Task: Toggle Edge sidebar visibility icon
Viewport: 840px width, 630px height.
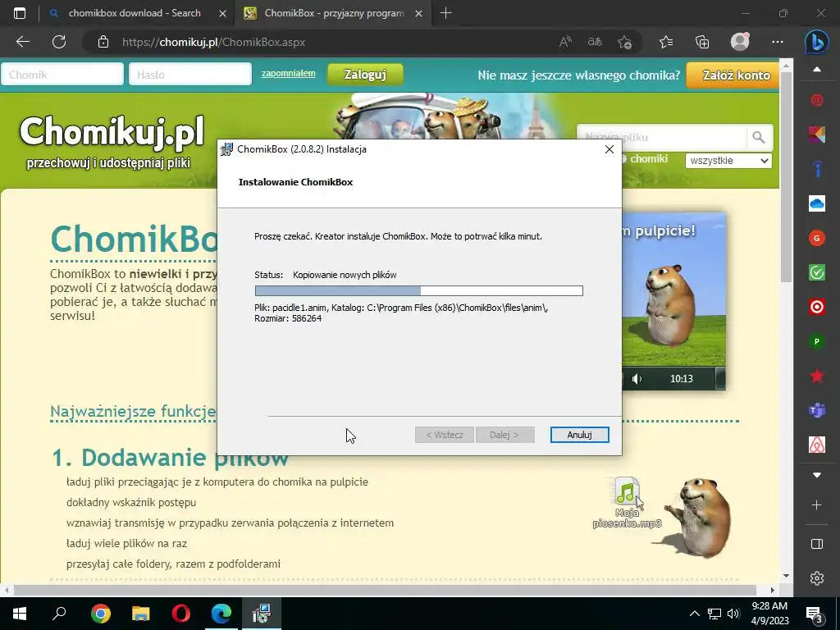Action: click(816, 544)
